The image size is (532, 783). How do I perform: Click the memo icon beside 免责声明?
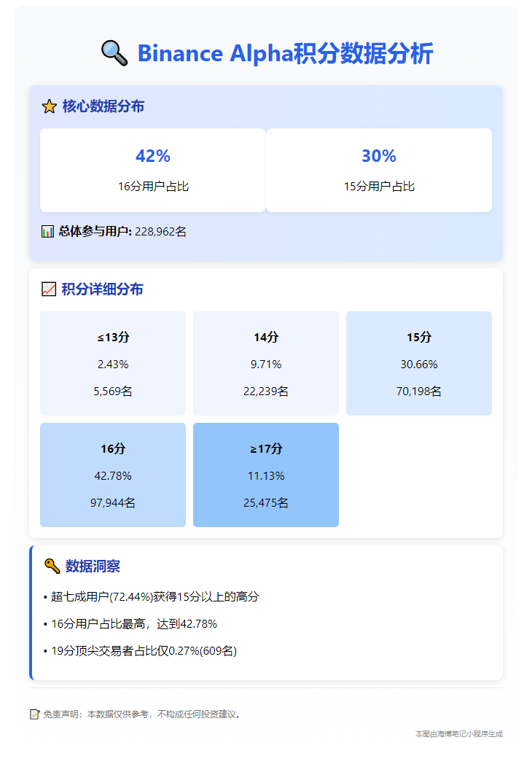(34, 714)
